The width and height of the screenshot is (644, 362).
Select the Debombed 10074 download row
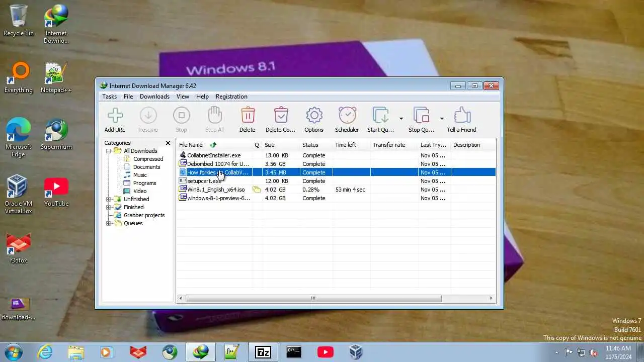pos(336,164)
